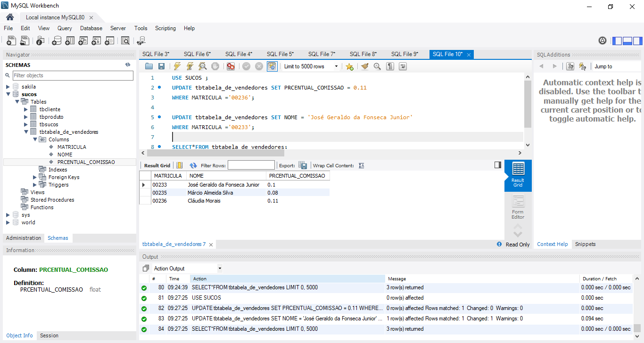Save the snippet with the star icon
The image size is (644, 343).
349,66
